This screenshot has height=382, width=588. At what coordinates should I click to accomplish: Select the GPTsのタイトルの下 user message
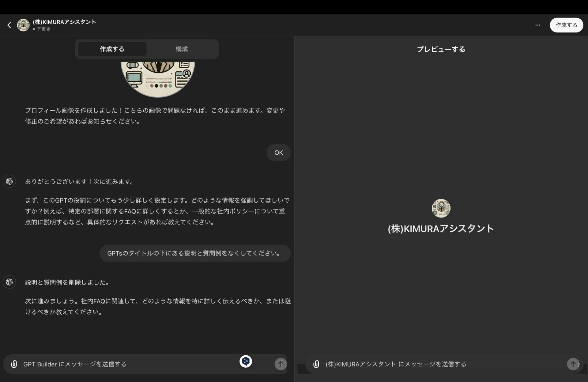coord(195,253)
